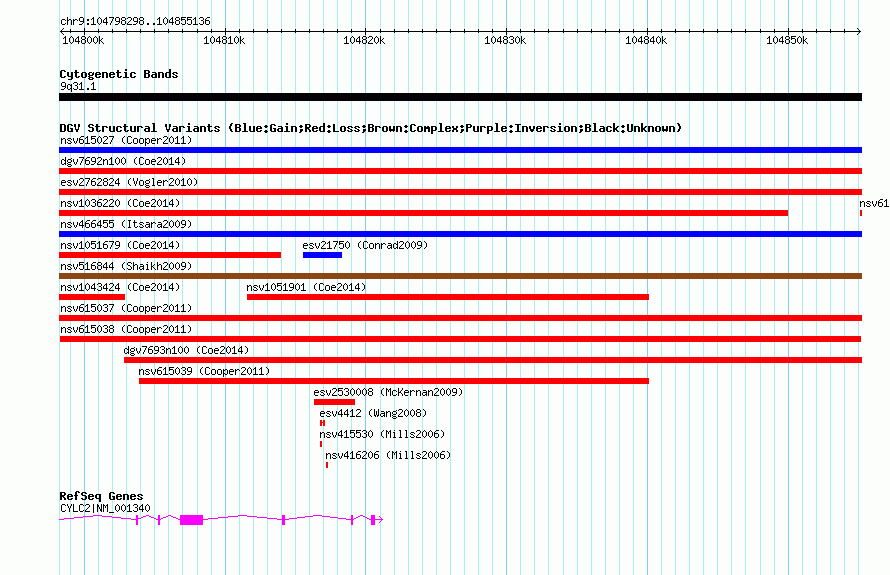Open the dgv7692n100 (Coe2014) label
The image size is (890, 575).
pos(123,161)
